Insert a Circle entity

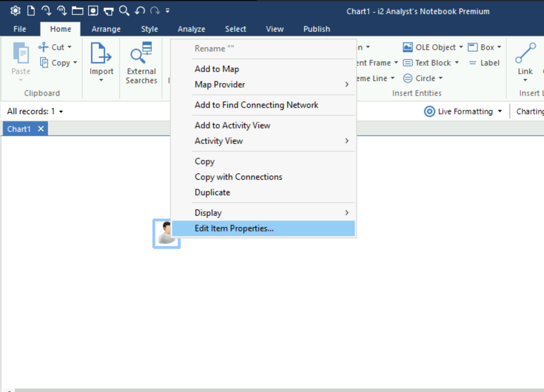(422, 78)
